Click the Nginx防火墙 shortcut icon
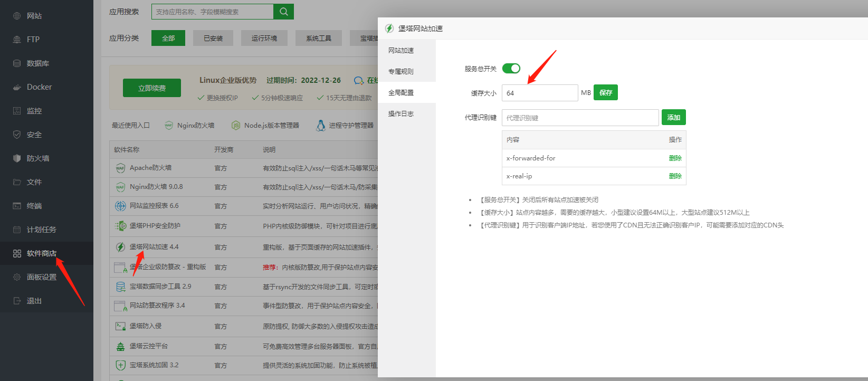Viewport: 868px width, 381px height. [169, 125]
